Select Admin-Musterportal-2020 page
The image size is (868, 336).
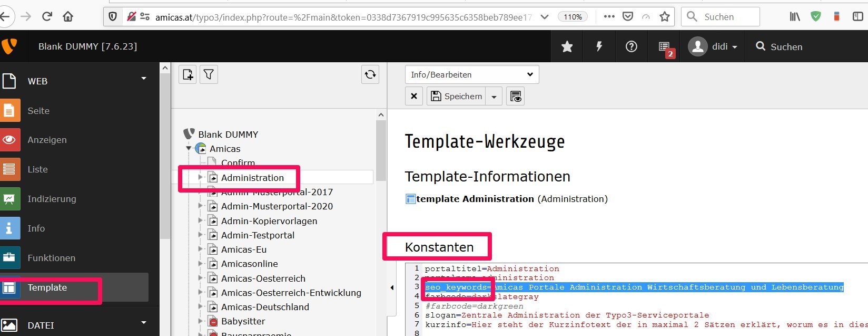click(277, 206)
